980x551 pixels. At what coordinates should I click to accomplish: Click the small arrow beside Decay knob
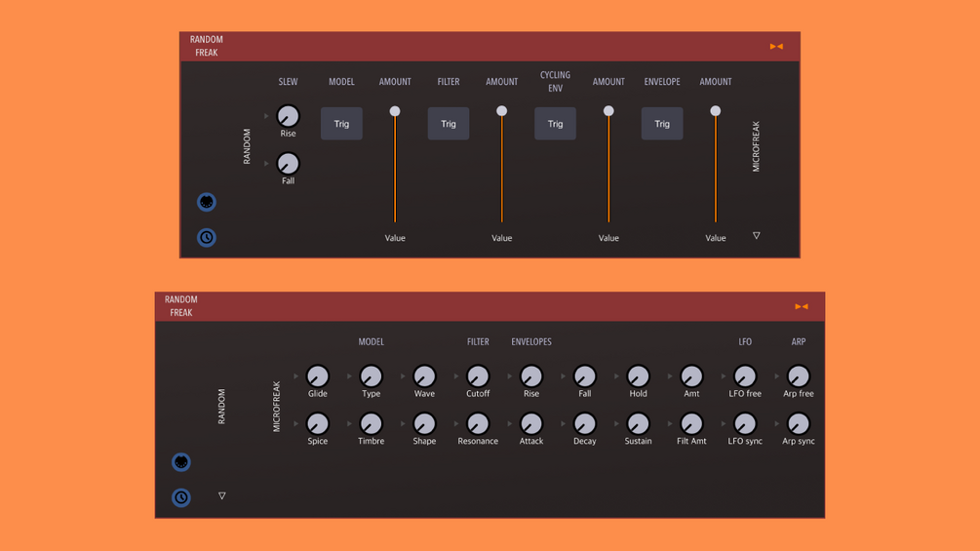[563, 423]
